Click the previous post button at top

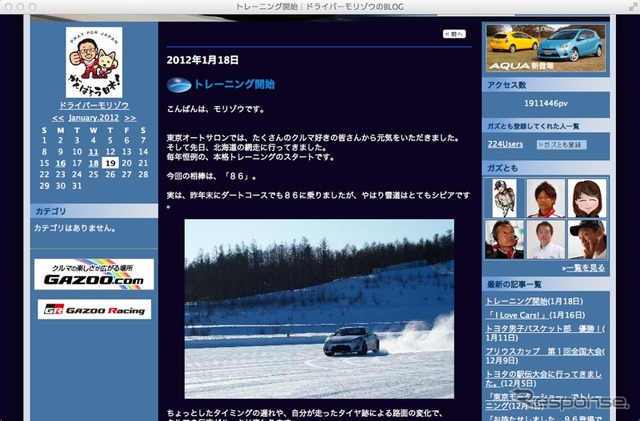pyautogui.click(x=454, y=34)
